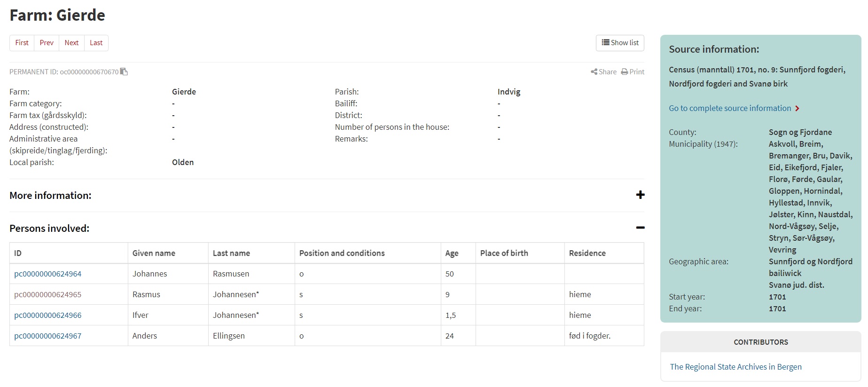Go to the First record
The image size is (868, 387).
coord(22,43)
